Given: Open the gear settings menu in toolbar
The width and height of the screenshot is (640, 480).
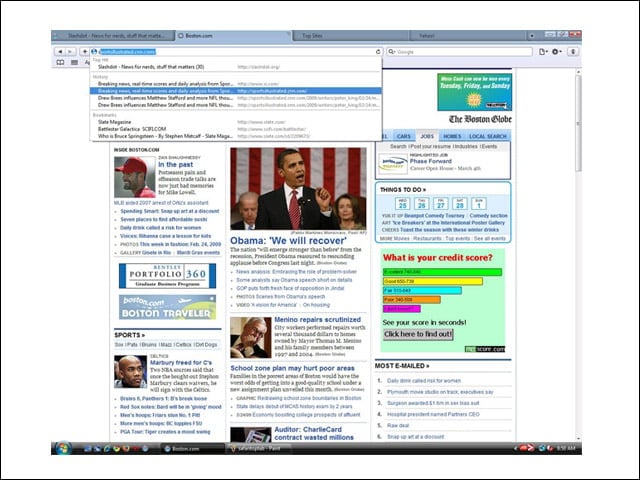Looking at the screenshot, I should pyautogui.click(x=557, y=51).
